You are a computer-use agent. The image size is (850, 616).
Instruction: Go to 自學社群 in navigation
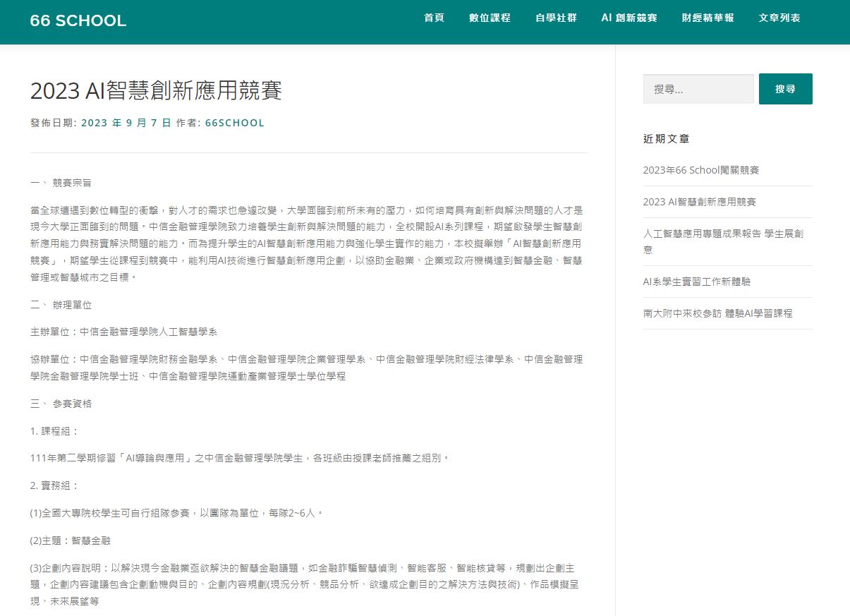(x=556, y=18)
